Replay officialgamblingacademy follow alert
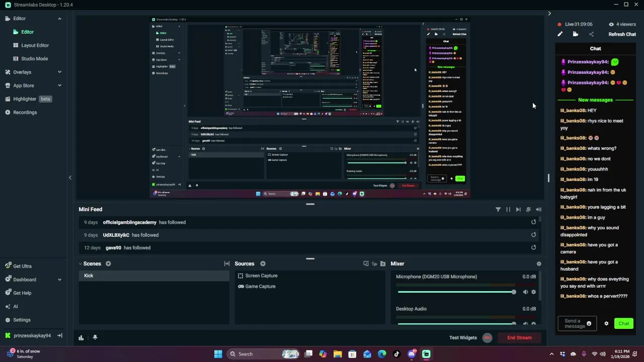644x362 pixels. (534, 222)
